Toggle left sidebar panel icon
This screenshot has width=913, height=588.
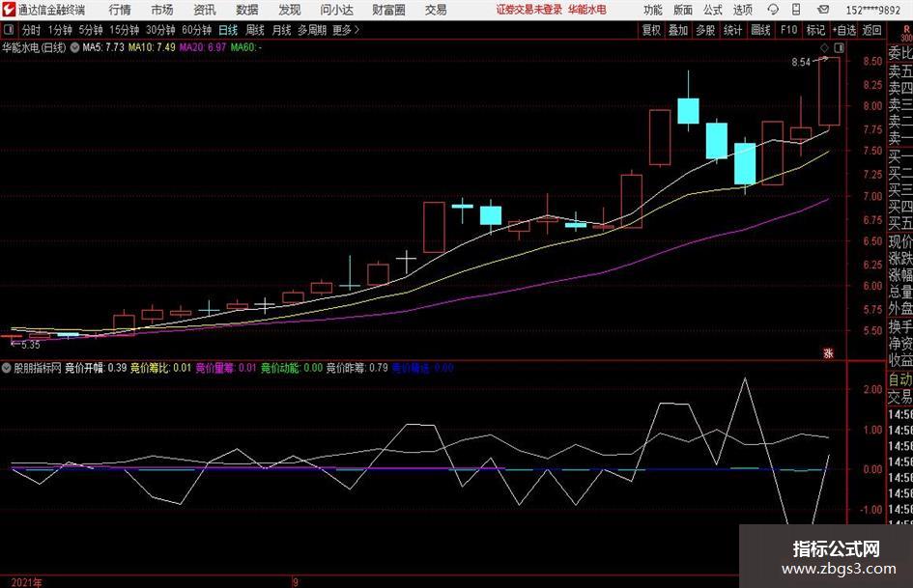(9, 30)
